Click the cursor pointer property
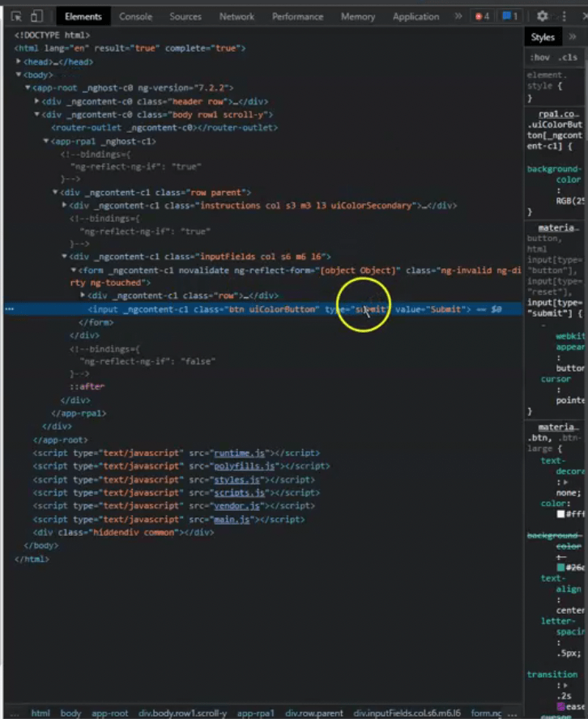 point(563,389)
